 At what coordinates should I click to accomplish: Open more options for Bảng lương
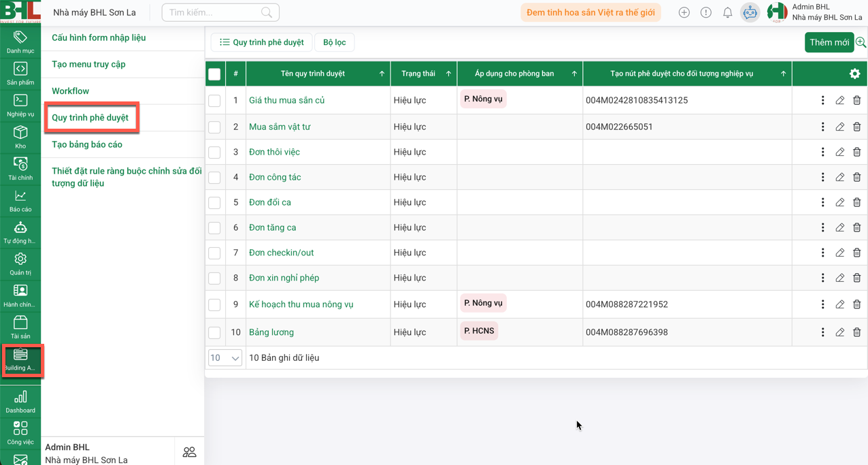tap(822, 332)
